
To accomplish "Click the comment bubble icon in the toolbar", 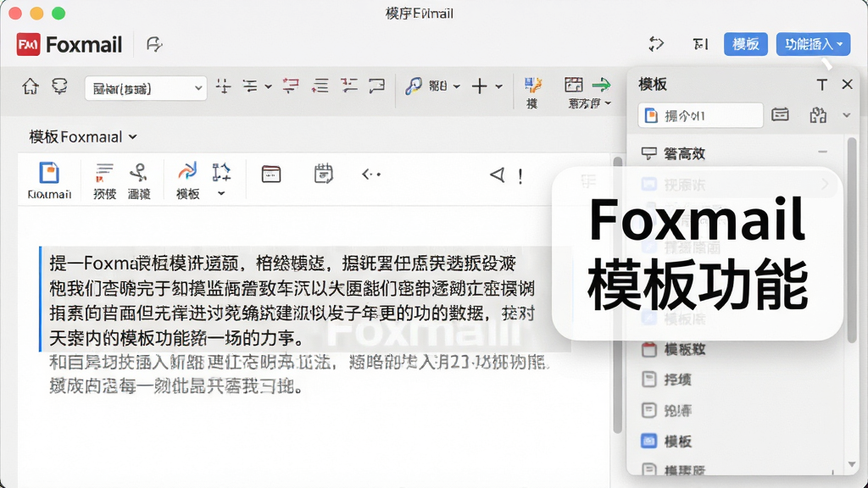I will click(377, 86).
